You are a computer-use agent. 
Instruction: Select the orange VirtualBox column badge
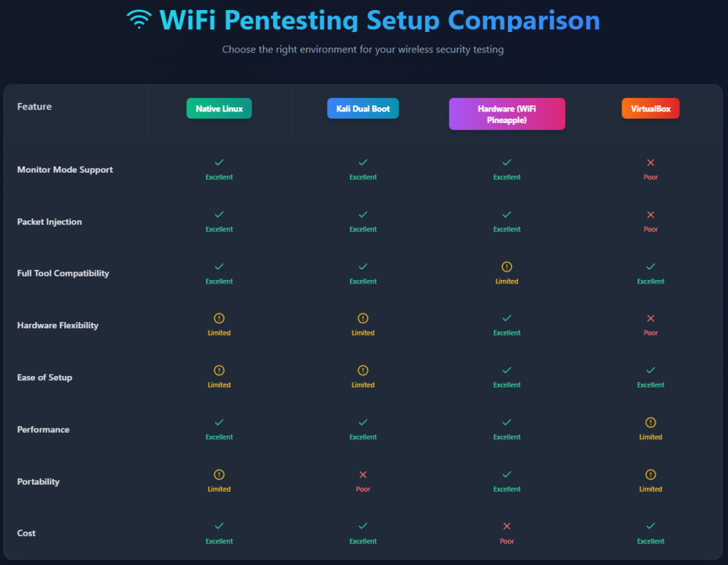click(651, 109)
